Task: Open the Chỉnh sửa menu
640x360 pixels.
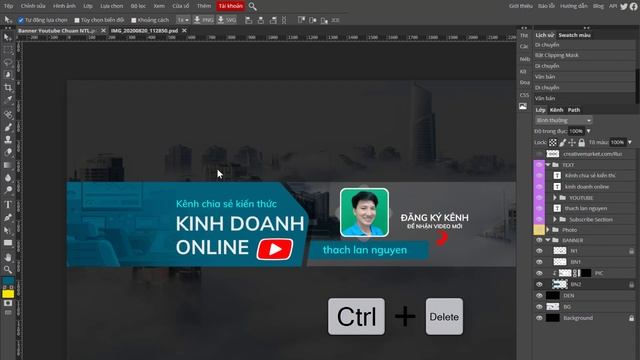Action: tap(33, 6)
